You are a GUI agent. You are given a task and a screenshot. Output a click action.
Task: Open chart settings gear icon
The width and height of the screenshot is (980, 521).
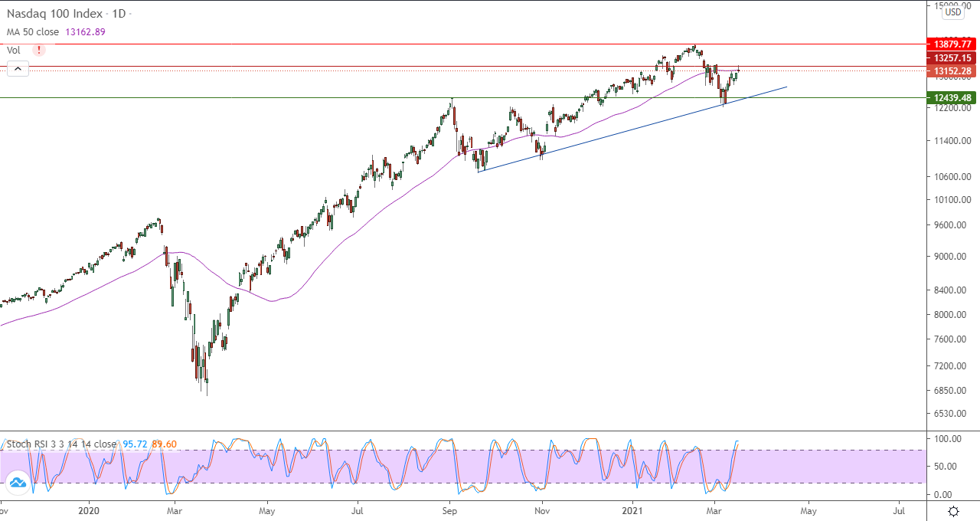tap(953, 511)
